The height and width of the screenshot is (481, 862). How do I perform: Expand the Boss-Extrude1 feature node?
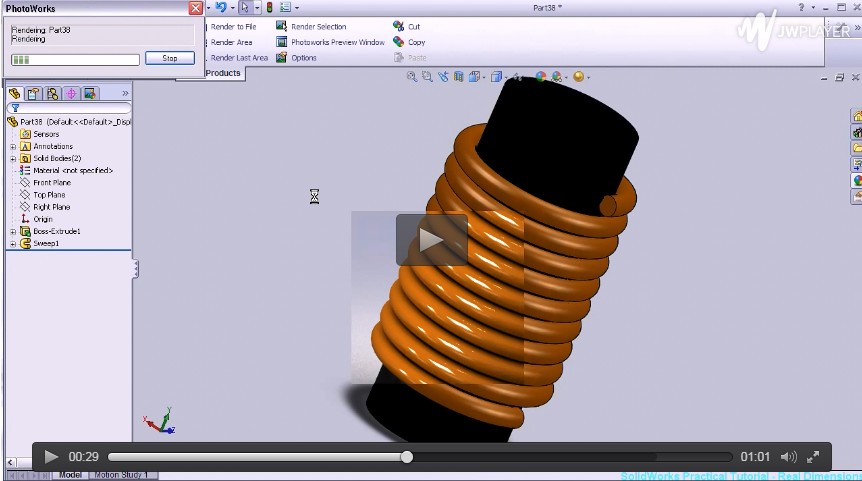pos(13,231)
